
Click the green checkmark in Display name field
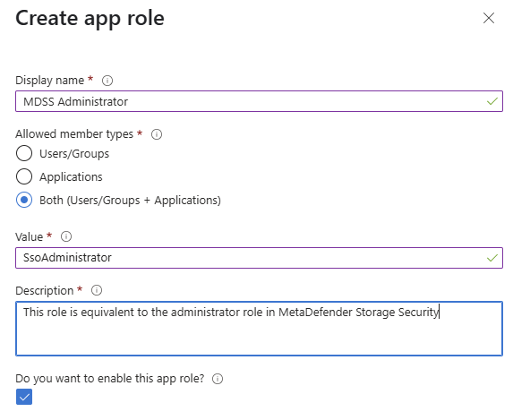click(492, 101)
